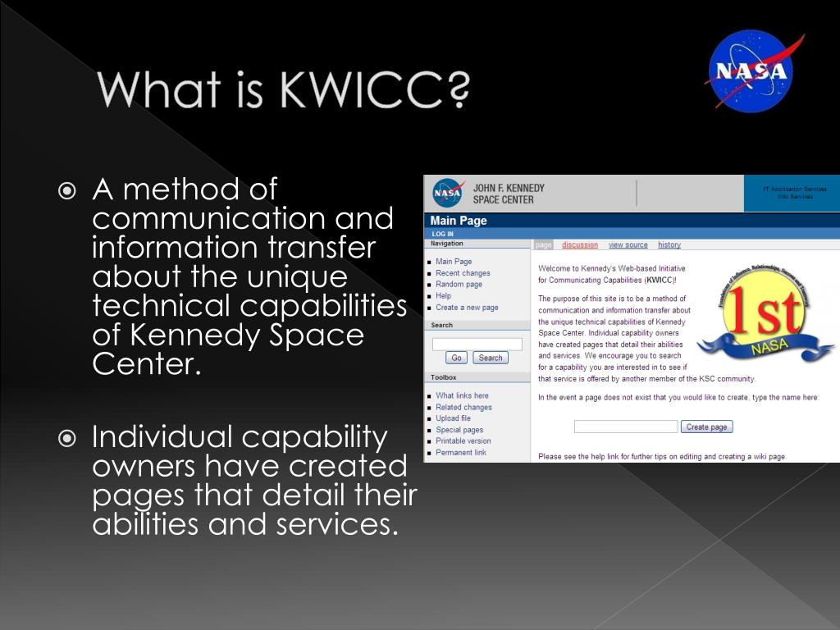
Task: Click the LOG IN link
Action: click(442, 234)
